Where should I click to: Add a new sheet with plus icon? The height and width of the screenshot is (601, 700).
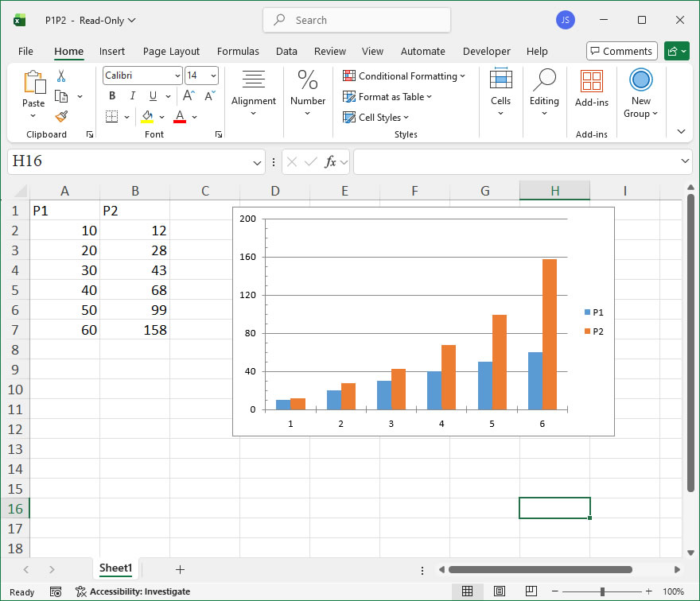pos(180,569)
